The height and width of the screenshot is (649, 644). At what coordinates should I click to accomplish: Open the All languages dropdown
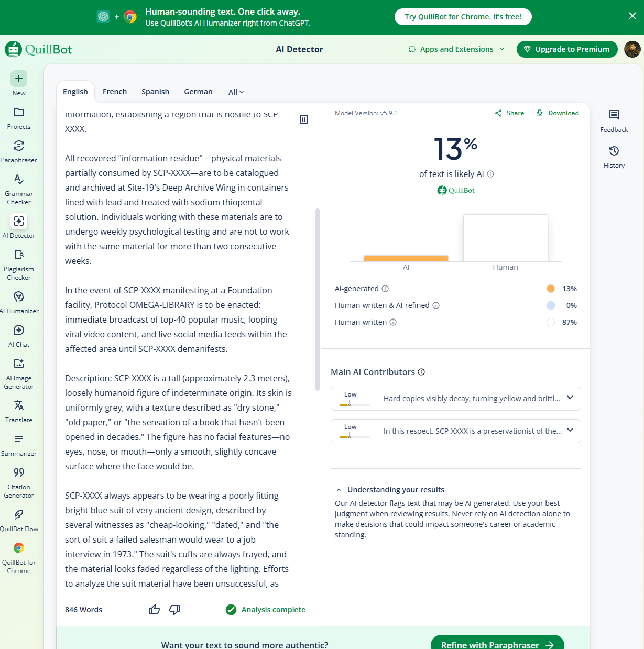tap(236, 92)
